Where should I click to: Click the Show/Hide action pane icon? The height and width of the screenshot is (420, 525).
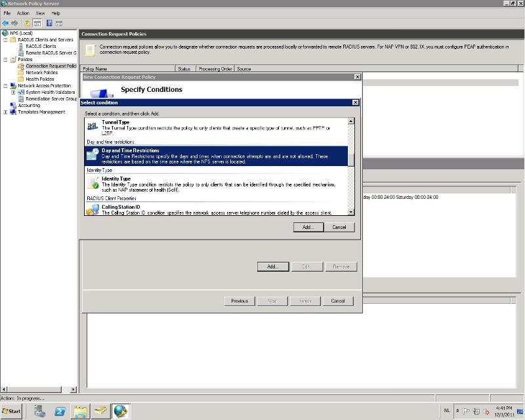tap(59, 24)
